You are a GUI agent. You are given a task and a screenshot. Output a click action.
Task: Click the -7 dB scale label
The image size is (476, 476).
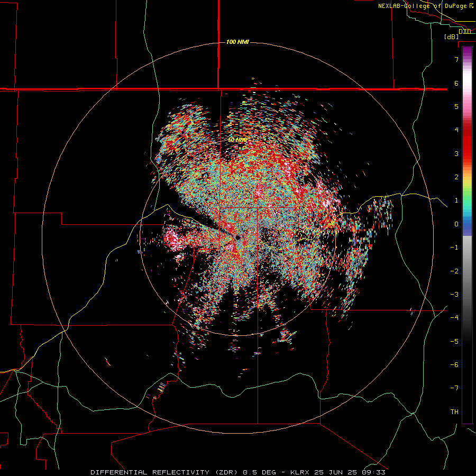click(x=454, y=388)
